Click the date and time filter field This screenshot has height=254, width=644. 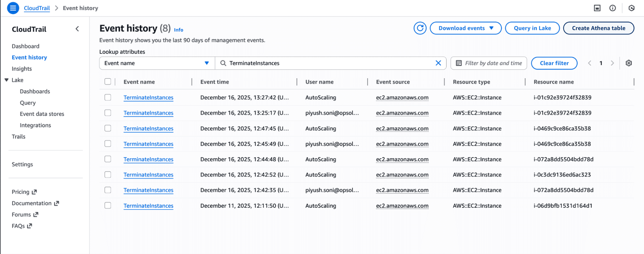[x=489, y=63]
